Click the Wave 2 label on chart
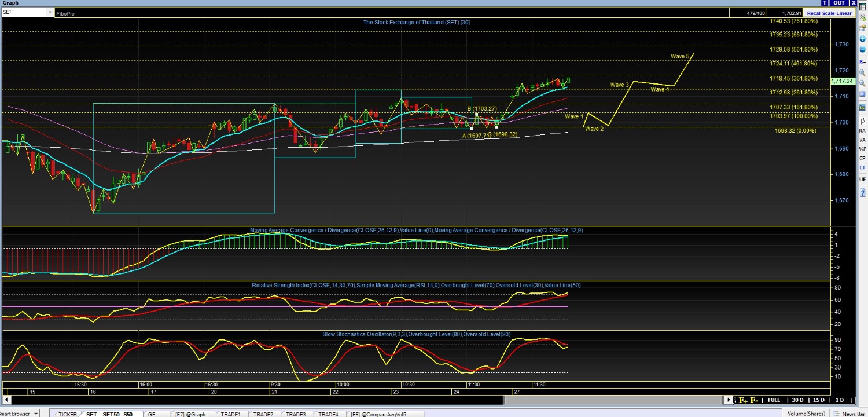The width and height of the screenshot is (868, 417). point(594,129)
